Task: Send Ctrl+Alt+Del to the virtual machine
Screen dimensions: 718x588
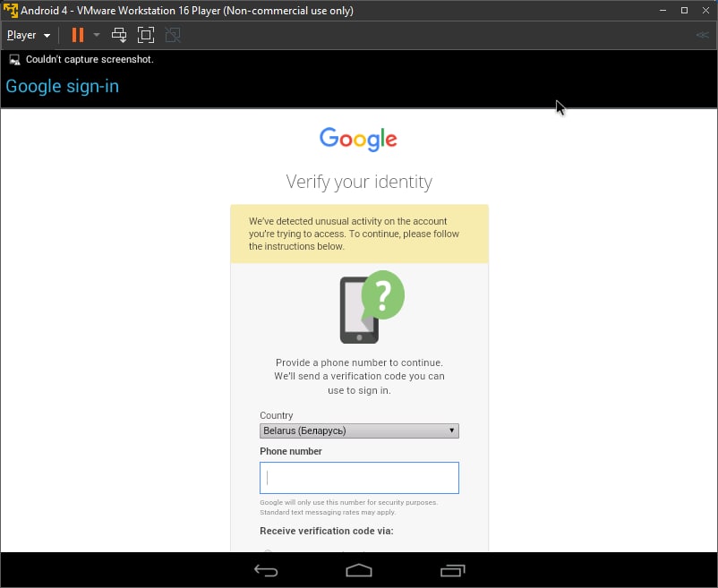Action: [x=119, y=35]
